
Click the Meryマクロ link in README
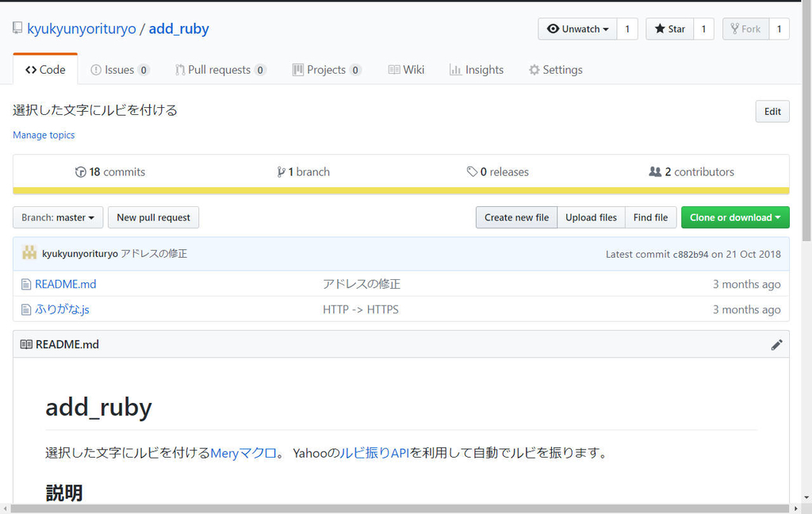243,454
